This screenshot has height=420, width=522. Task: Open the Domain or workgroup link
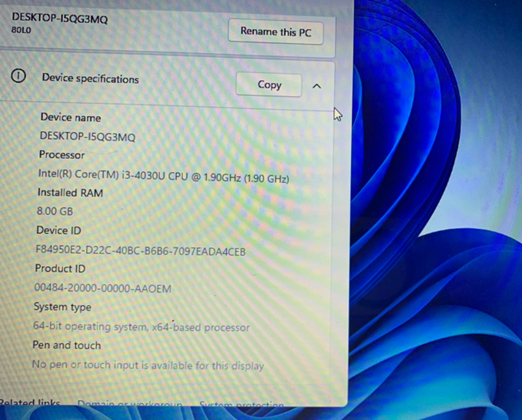tap(130, 403)
